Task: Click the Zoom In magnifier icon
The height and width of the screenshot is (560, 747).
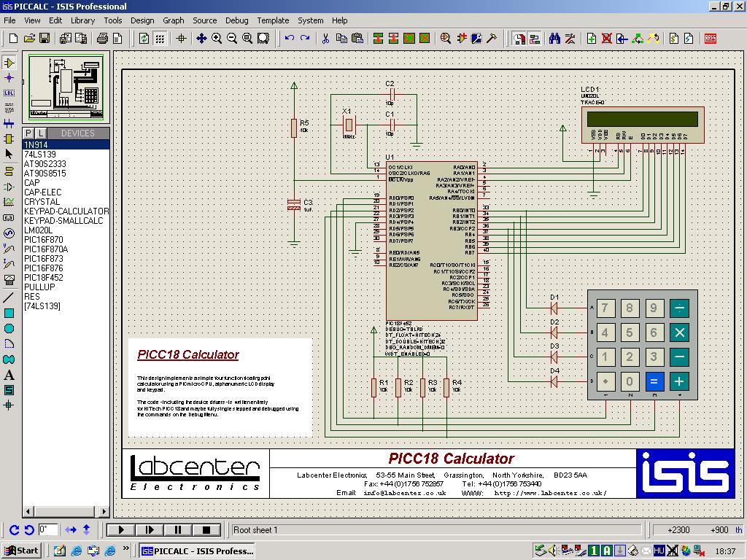Action: coord(217,38)
